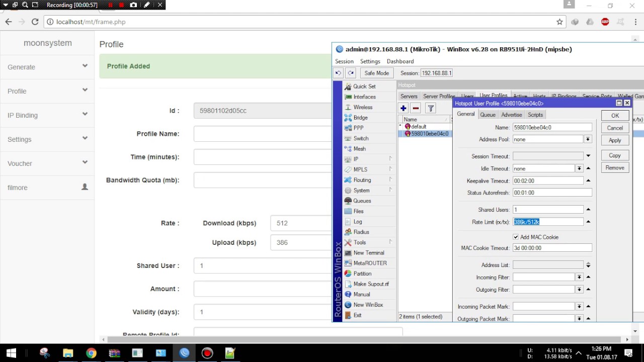Open Chrome from the taskbar

pos(91,353)
